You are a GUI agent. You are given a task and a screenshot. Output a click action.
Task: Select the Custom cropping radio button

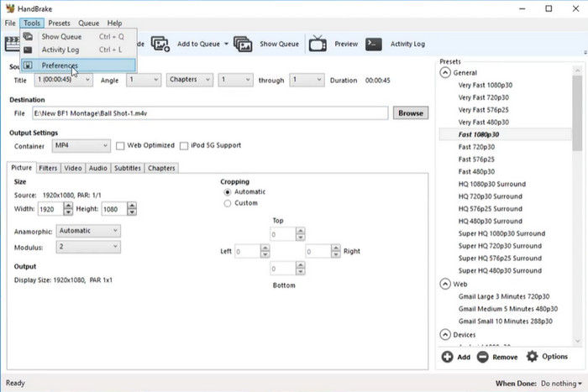pyautogui.click(x=227, y=203)
